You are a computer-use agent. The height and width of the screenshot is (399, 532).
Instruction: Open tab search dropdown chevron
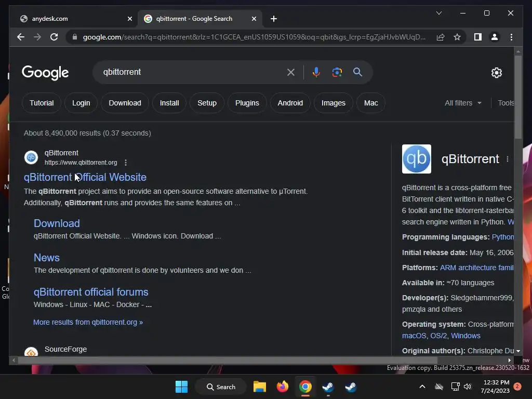pyautogui.click(x=438, y=13)
